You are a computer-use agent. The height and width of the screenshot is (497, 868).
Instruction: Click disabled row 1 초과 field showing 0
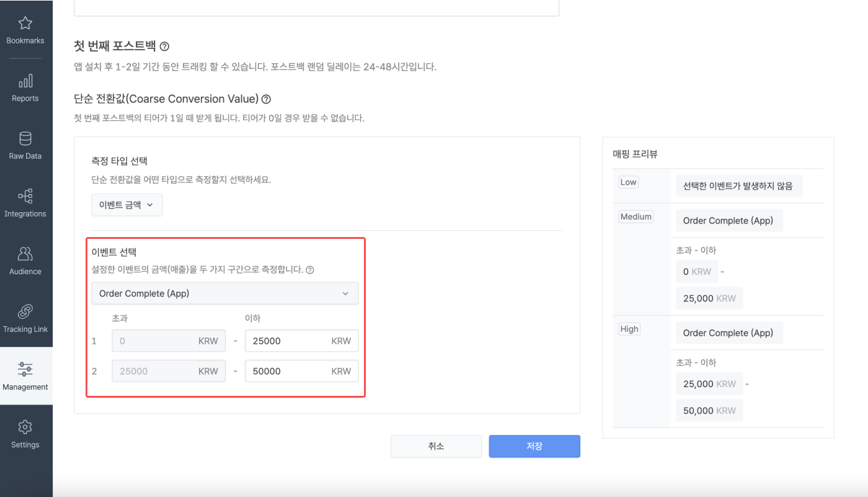[169, 341]
